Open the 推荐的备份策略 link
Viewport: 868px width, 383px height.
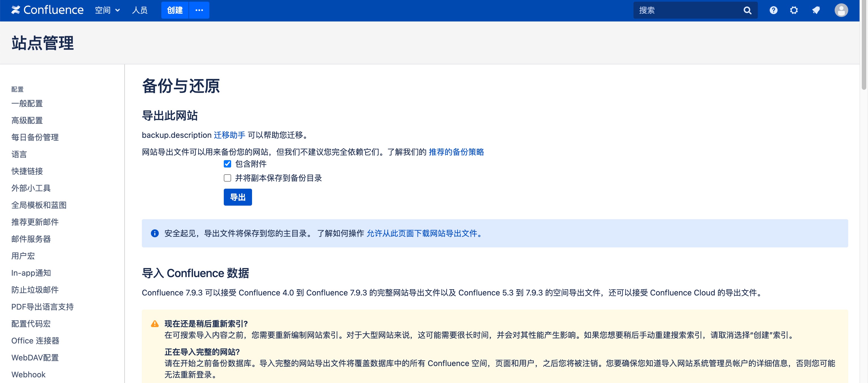click(x=456, y=152)
